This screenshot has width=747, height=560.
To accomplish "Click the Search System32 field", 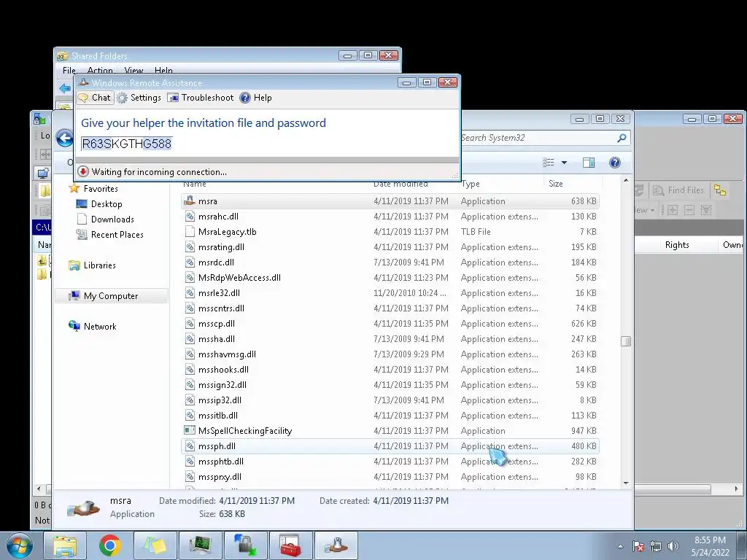I will 538,138.
